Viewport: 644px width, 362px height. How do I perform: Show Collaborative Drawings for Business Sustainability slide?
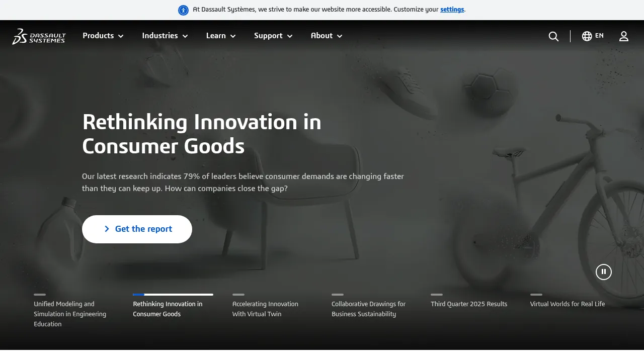[x=371, y=306]
